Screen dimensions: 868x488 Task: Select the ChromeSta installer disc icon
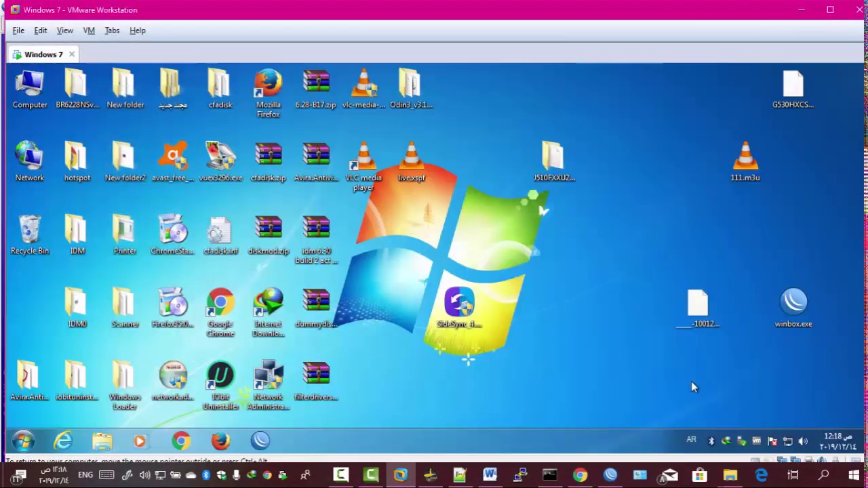[x=173, y=235]
